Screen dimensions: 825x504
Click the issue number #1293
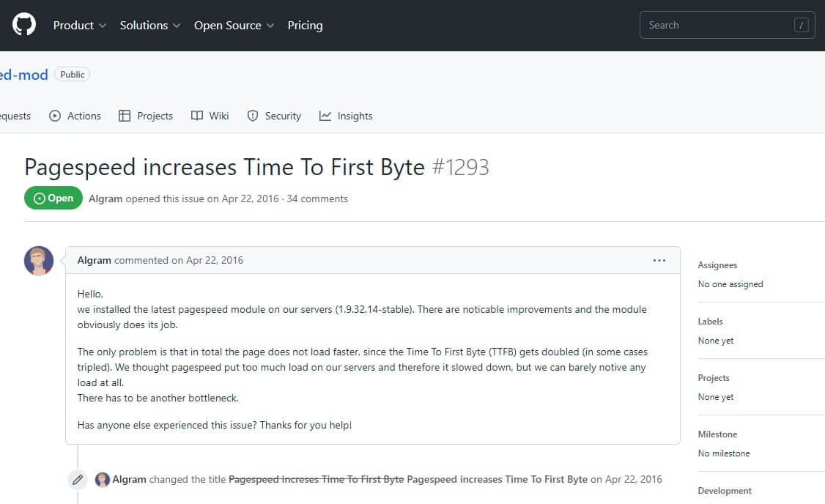point(460,167)
